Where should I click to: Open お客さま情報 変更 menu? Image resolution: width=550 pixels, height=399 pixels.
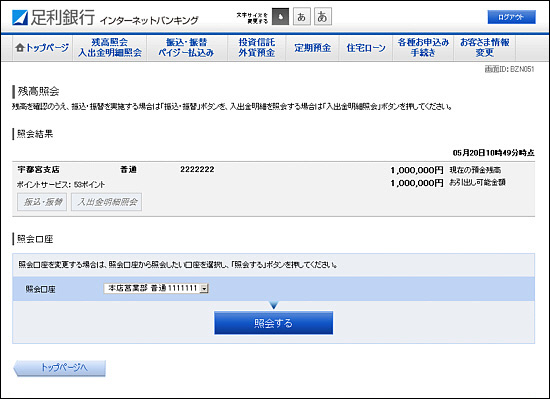tap(484, 48)
